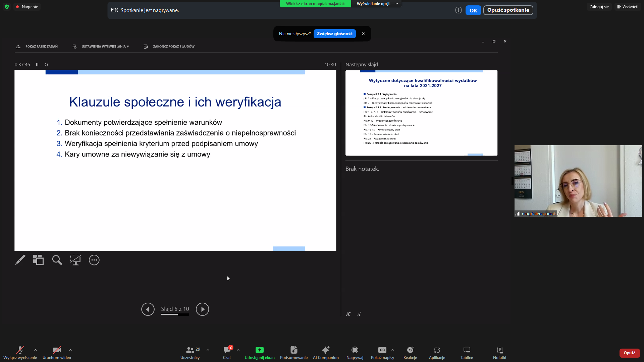Click Zakończ pokaz slajdów
The height and width of the screenshot is (362, 644).
pyautogui.click(x=169, y=47)
